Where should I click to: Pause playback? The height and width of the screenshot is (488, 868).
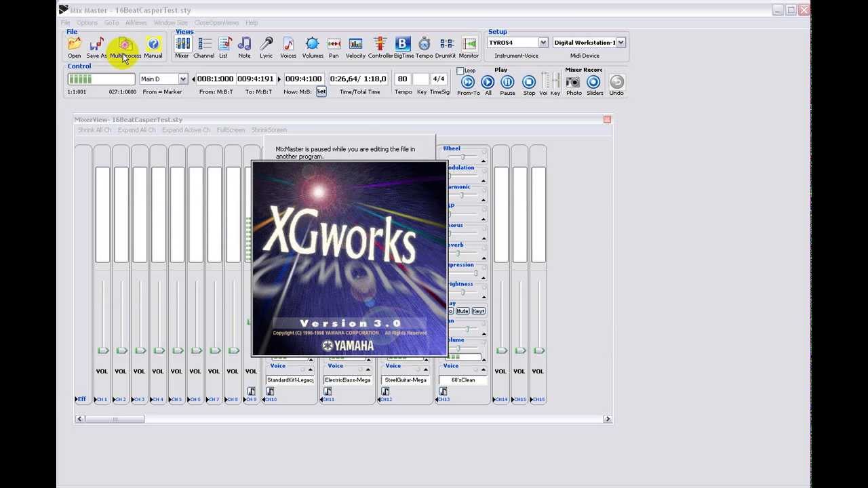(507, 82)
